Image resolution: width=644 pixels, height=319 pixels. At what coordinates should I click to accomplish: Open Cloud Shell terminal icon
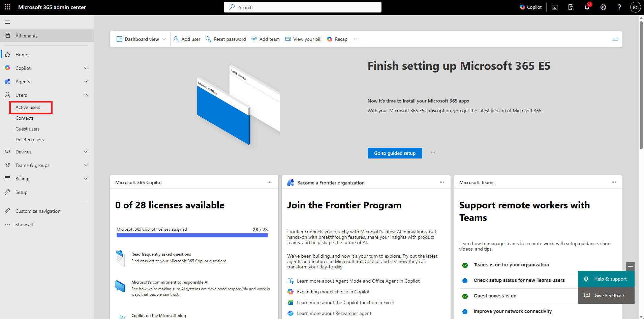(x=555, y=7)
